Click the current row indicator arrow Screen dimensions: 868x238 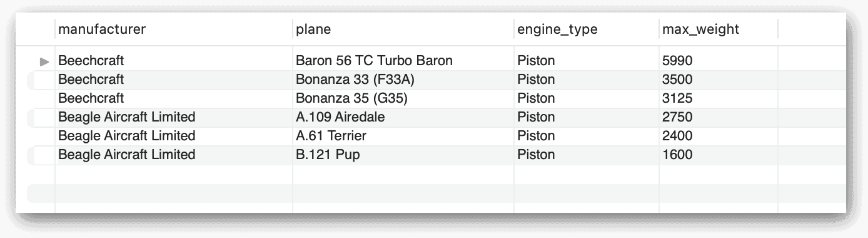44,61
